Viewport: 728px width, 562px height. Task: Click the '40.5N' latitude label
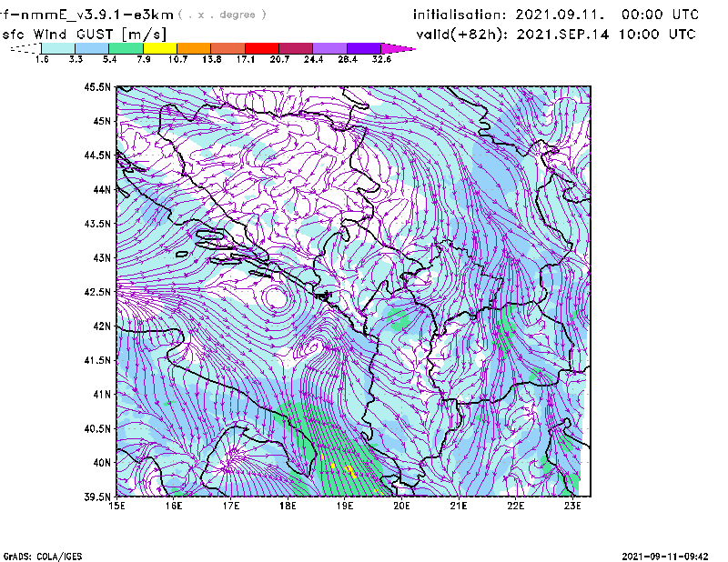click(x=97, y=428)
